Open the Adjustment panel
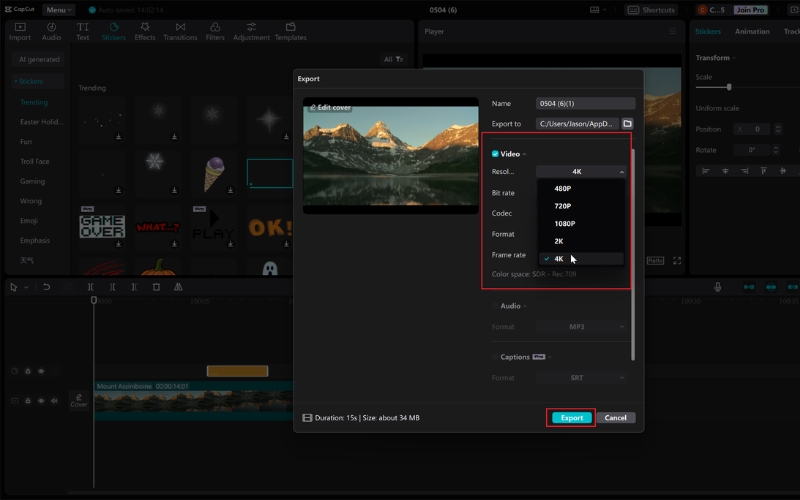 (252, 32)
